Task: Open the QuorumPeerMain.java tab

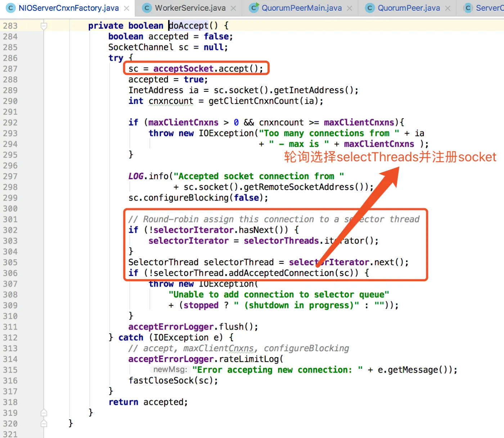Action: [x=301, y=8]
